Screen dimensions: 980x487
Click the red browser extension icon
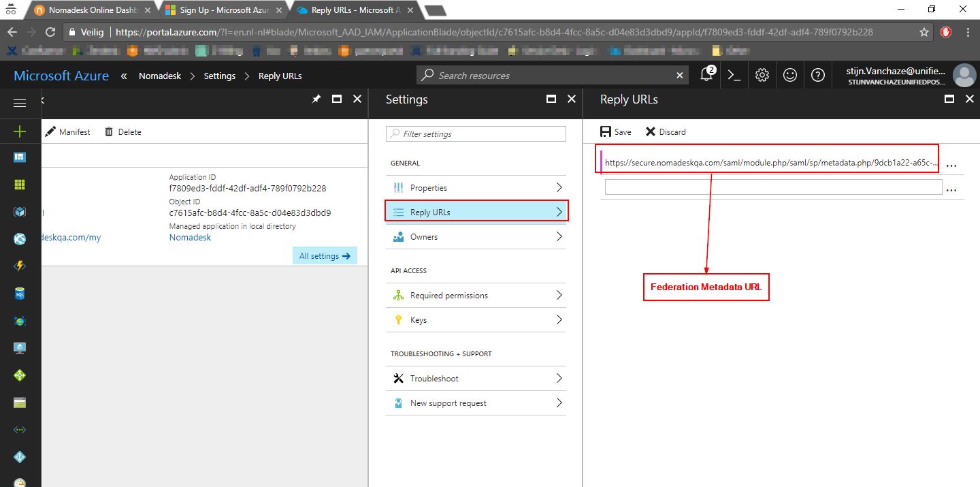[946, 32]
